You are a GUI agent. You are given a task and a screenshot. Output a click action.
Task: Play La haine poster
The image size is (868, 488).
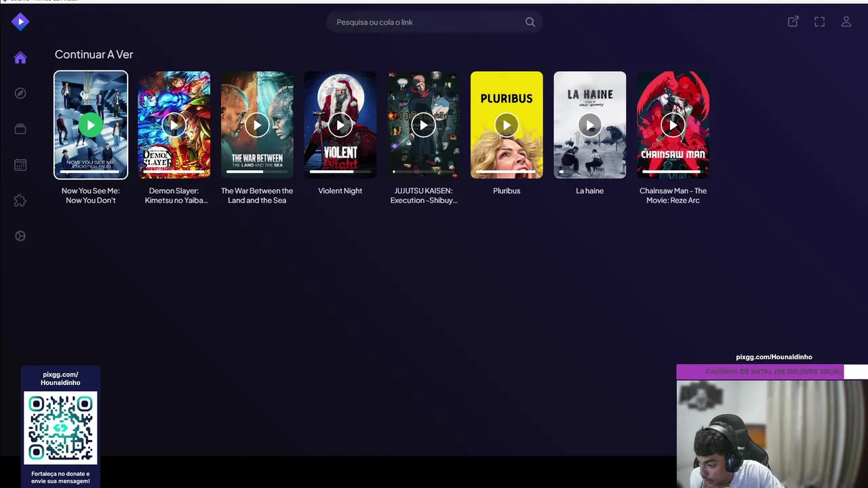pos(590,125)
